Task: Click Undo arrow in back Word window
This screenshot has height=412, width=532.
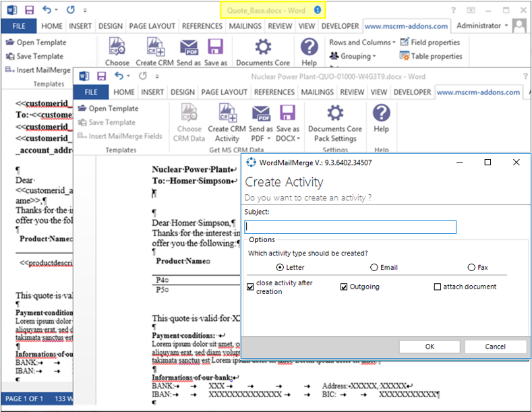Action: coord(47,10)
